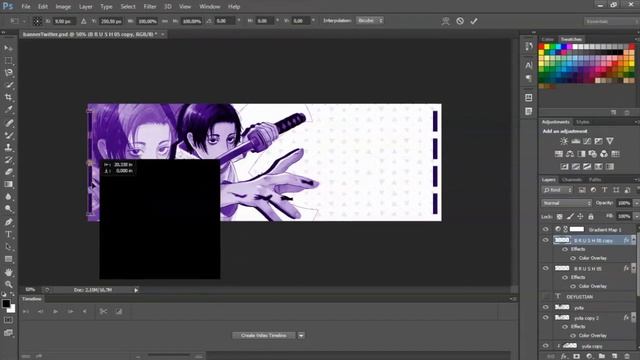Select the Clone Stamp tool
The height and width of the screenshot is (360, 640).
[x=8, y=147]
